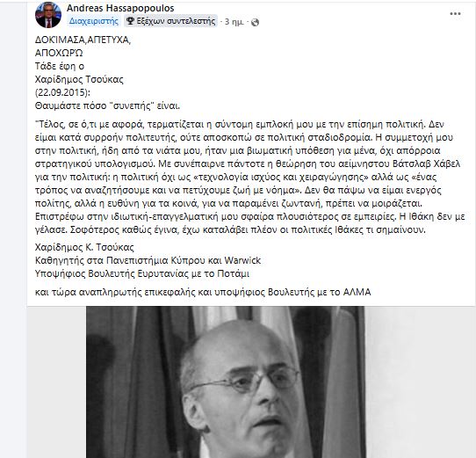Click the Εξέχων συντελεστής badge label
Viewport: 476px width, 458px height.
176,21
